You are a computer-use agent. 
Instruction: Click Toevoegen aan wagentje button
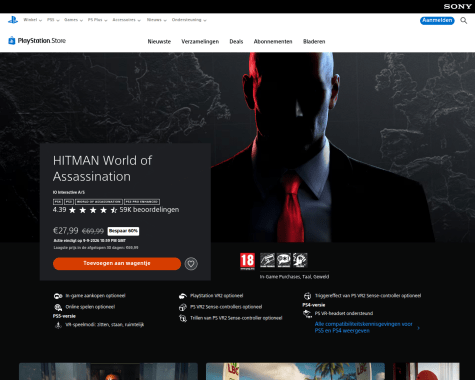(x=117, y=264)
